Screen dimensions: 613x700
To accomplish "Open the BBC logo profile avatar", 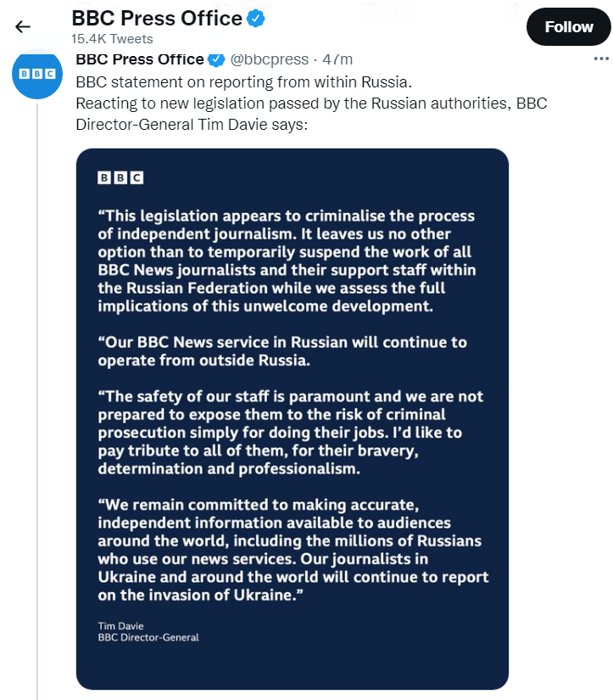I will 36,76.
